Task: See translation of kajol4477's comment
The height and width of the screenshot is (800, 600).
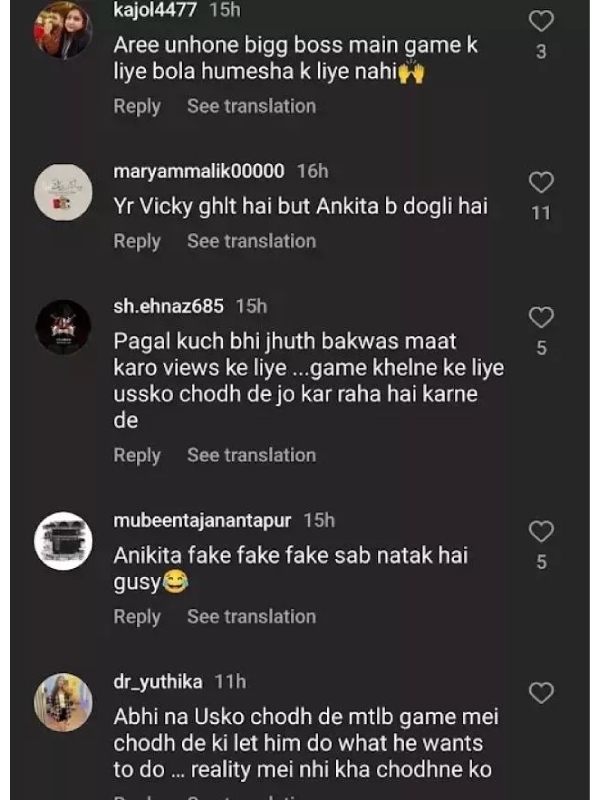Action: [251, 106]
